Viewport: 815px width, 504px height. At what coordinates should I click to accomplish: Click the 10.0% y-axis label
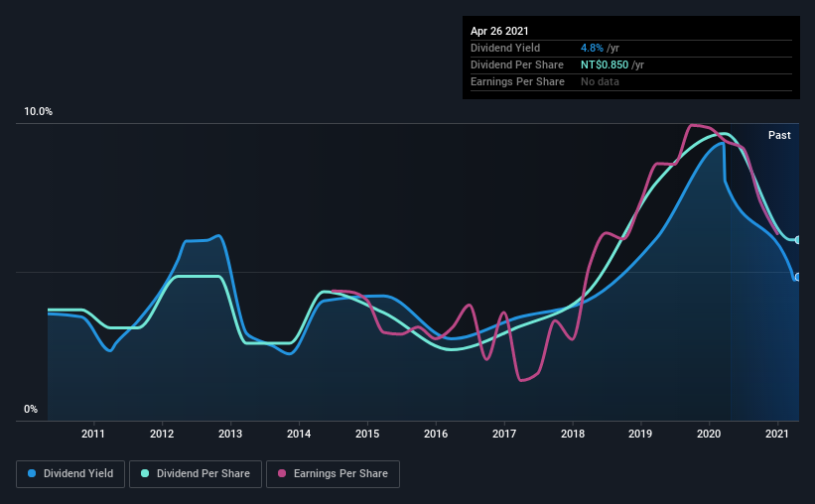(38, 111)
